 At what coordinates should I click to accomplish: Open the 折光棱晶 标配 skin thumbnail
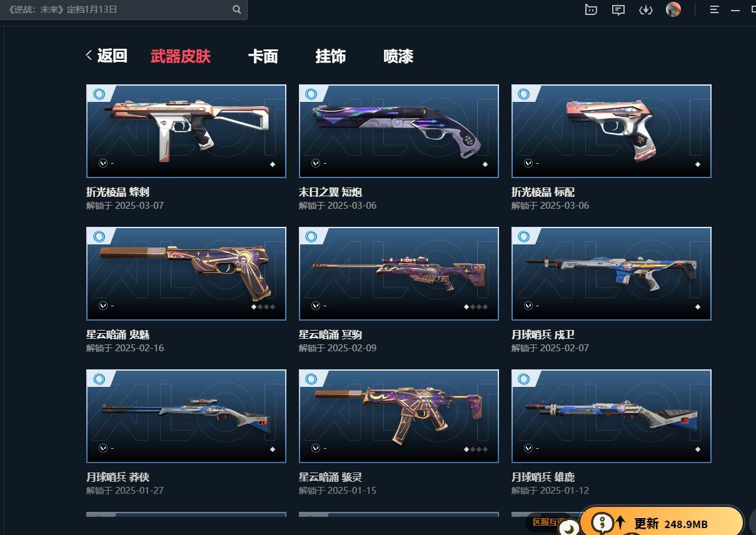(x=612, y=131)
